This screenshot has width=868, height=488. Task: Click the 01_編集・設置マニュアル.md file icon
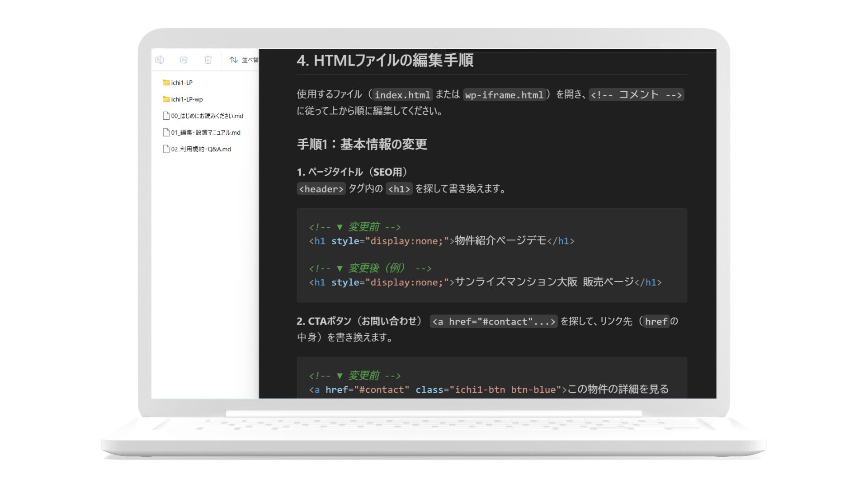tap(166, 132)
